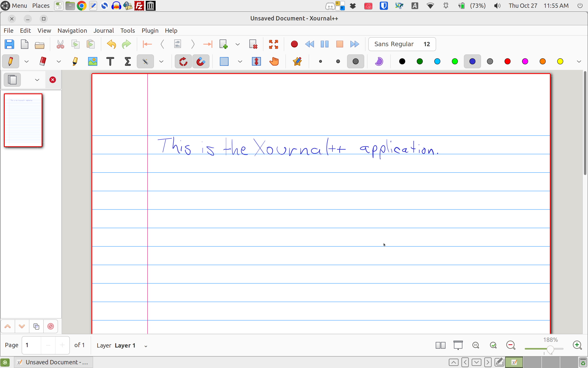The image size is (588, 368).
Task: Click the Redo arrow
Action: tap(126, 44)
